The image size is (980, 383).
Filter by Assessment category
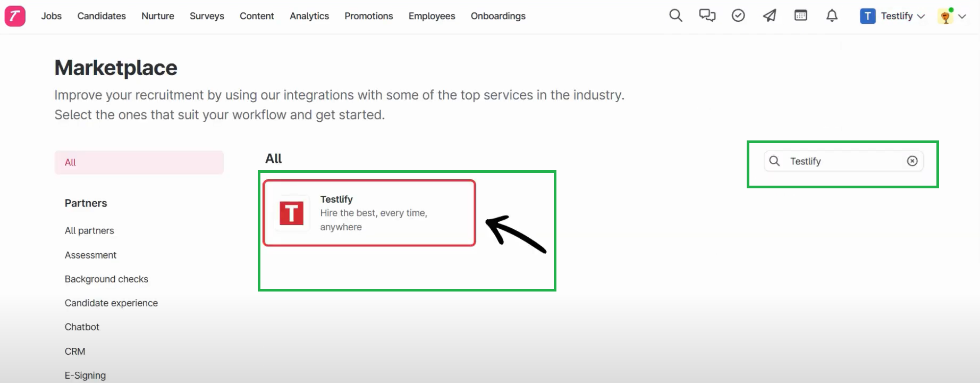pyautogui.click(x=90, y=255)
